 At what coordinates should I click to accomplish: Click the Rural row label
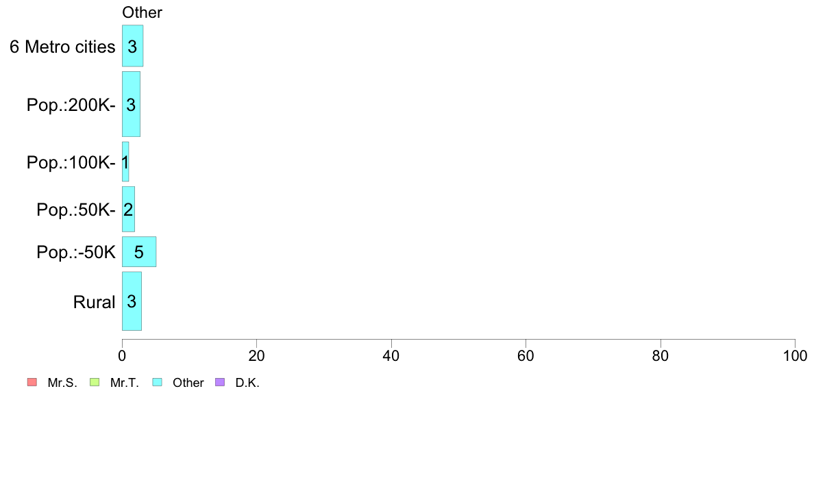pos(94,302)
